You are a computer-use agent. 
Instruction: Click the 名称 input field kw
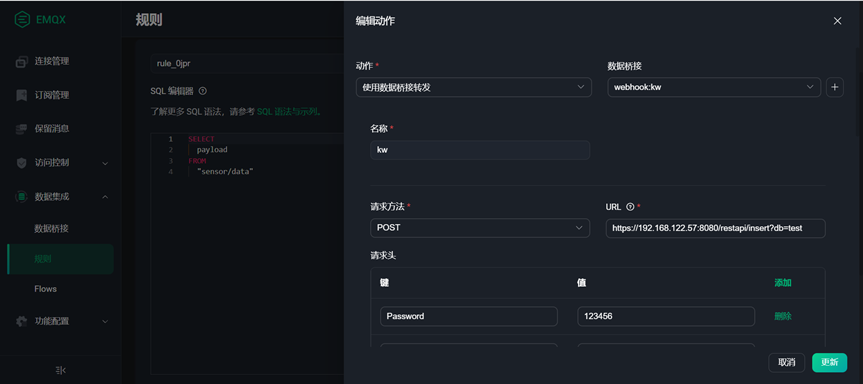click(x=480, y=150)
